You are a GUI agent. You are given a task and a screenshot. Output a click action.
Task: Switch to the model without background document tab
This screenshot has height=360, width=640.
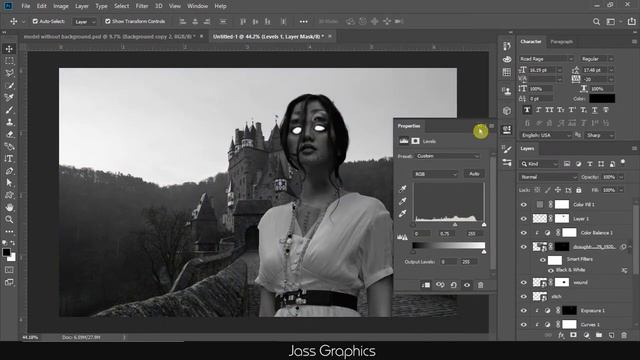[x=109, y=36]
